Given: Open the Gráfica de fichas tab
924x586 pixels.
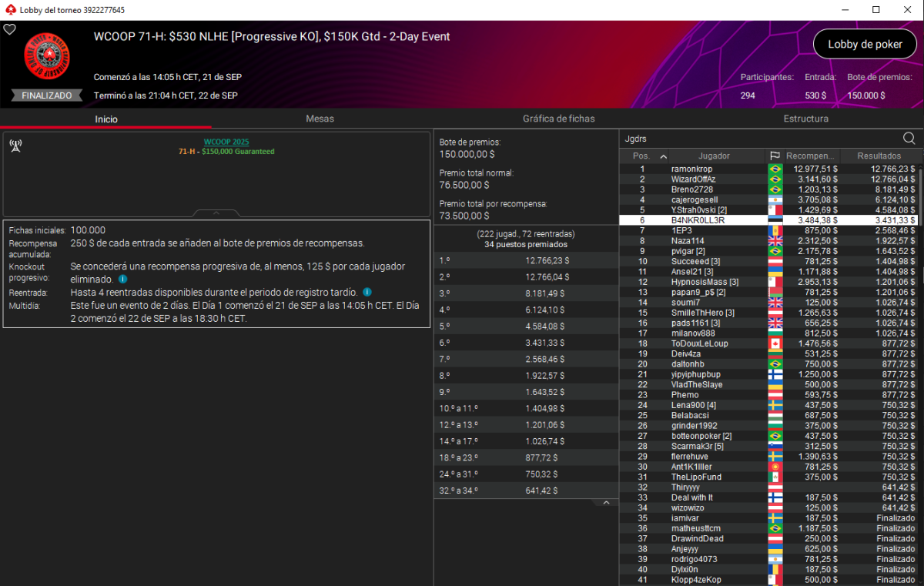Looking at the screenshot, I should tap(558, 119).
